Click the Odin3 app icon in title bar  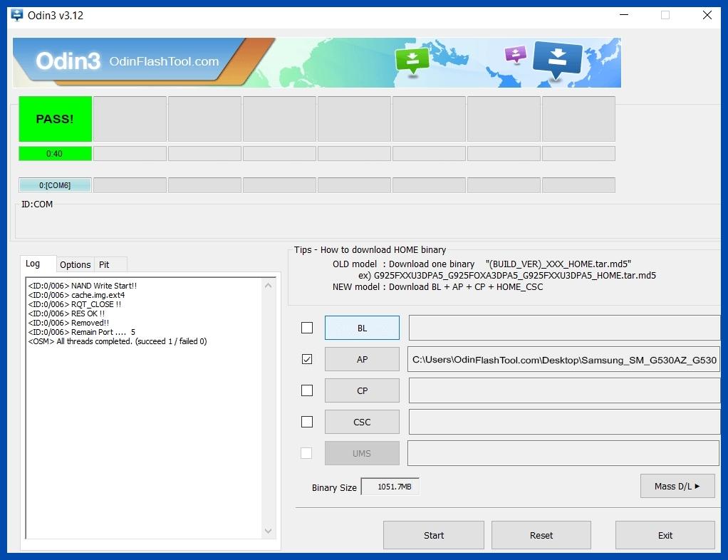[16, 15]
